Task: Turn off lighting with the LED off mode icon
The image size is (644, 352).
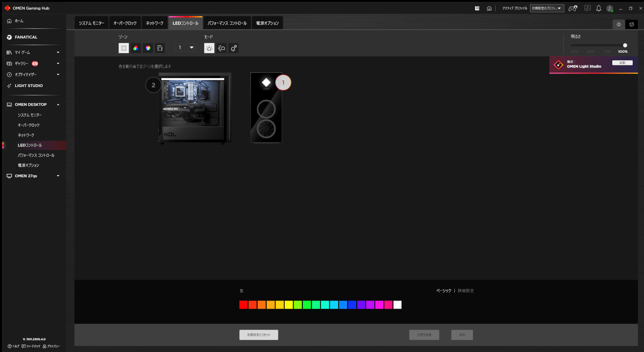Action: (233, 48)
